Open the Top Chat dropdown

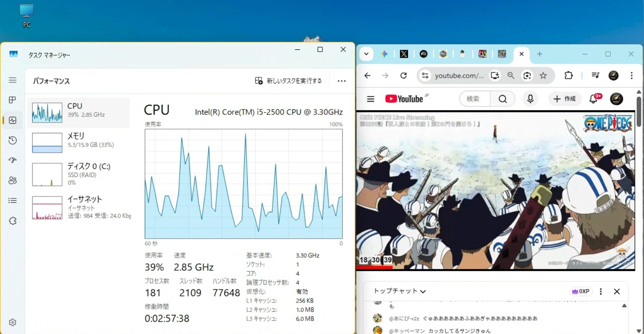coord(399,291)
